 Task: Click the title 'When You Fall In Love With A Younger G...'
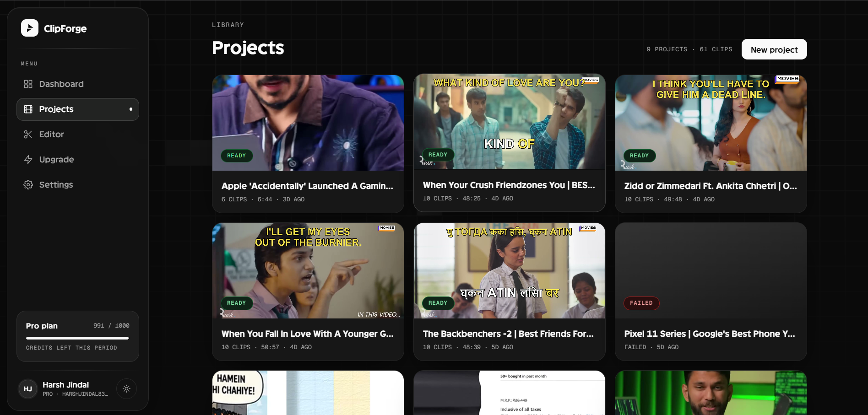pos(308,334)
